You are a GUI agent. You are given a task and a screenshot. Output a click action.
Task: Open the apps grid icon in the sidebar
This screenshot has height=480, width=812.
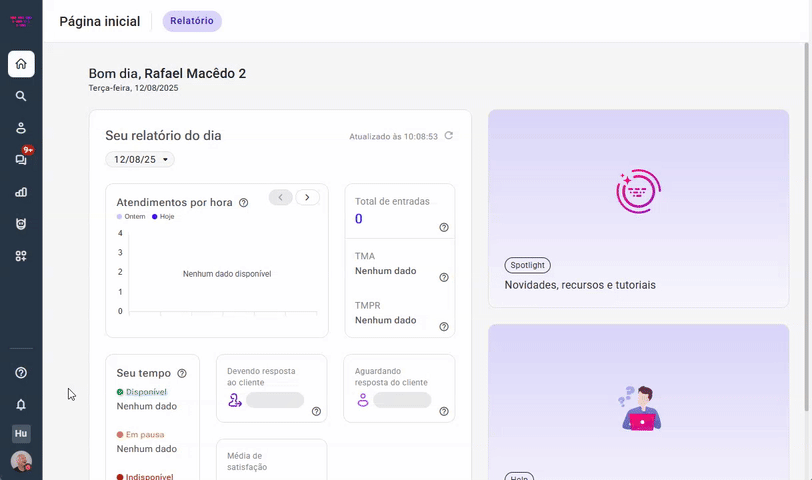click(x=21, y=256)
